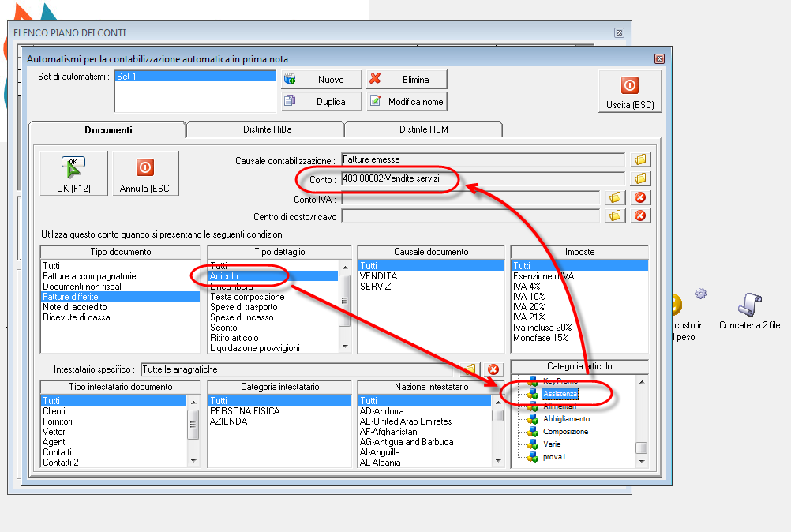Select AZIENDA in Categoria intestatario
This screenshot has width=791, height=532.
(x=279, y=421)
